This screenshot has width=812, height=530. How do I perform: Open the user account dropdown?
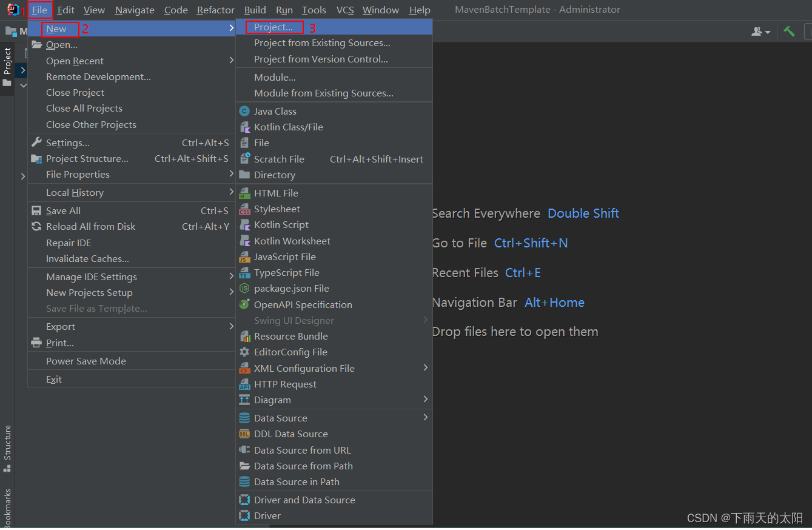761,32
